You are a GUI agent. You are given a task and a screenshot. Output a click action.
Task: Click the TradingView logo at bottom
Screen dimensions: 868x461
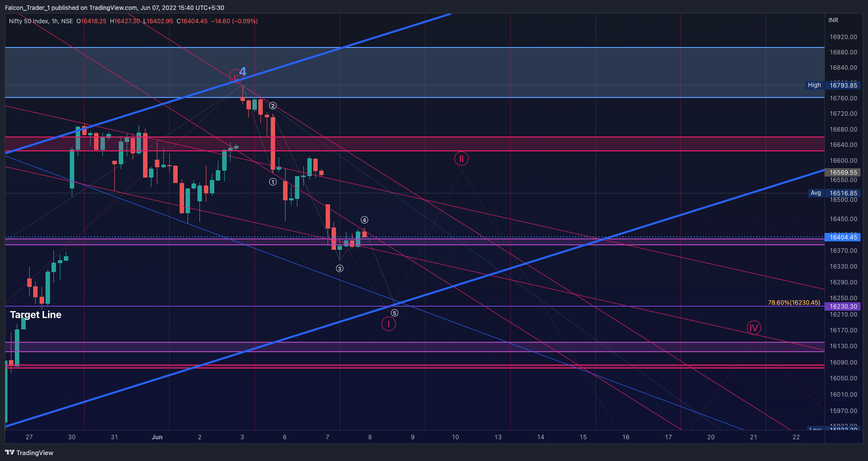click(x=29, y=453)
